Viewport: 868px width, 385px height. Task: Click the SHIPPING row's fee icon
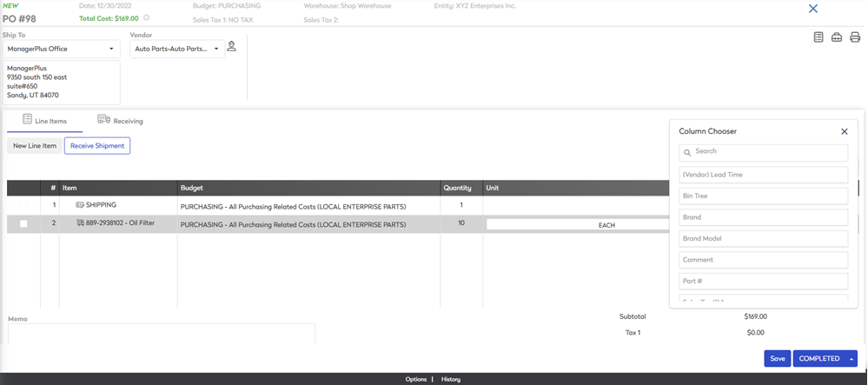[80, 205]
